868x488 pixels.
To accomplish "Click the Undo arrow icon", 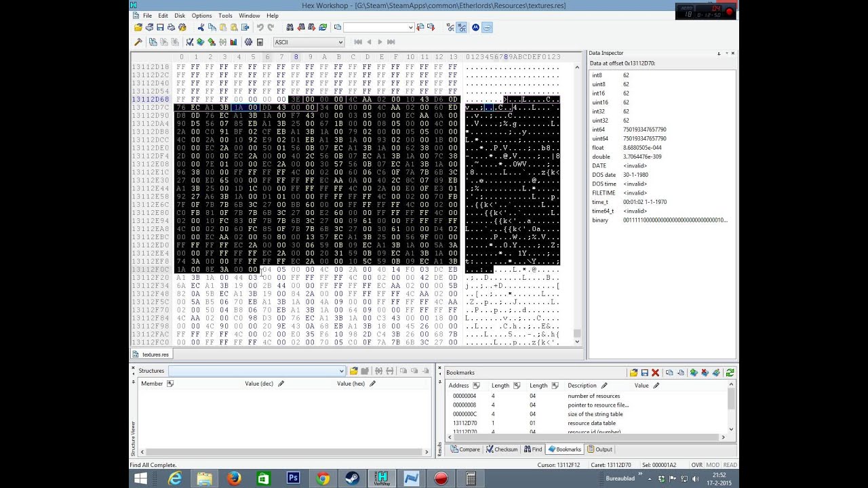I will (260, 27).
